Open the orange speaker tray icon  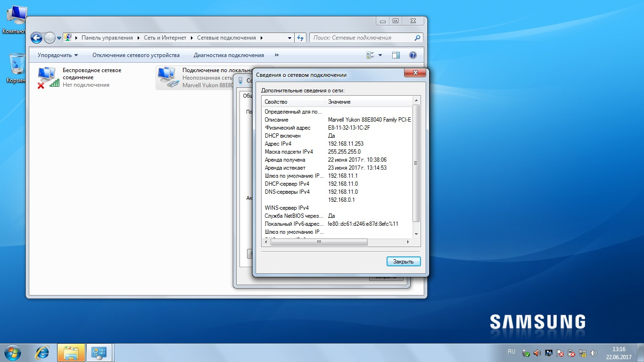[x=537, y=353]
